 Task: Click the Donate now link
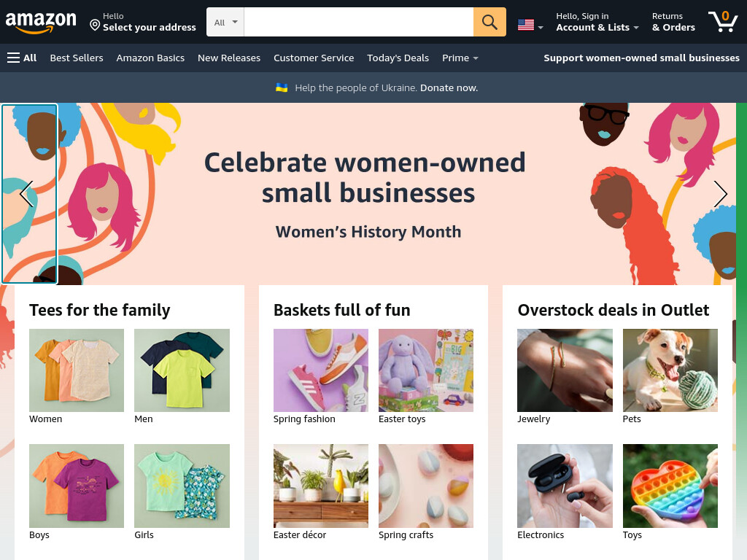(449, 87)
